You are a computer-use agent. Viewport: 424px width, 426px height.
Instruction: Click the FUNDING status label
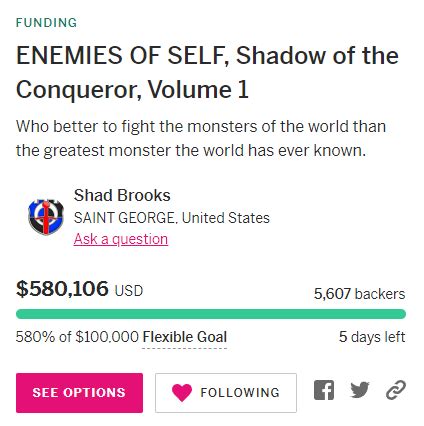[x=46, y=23]
